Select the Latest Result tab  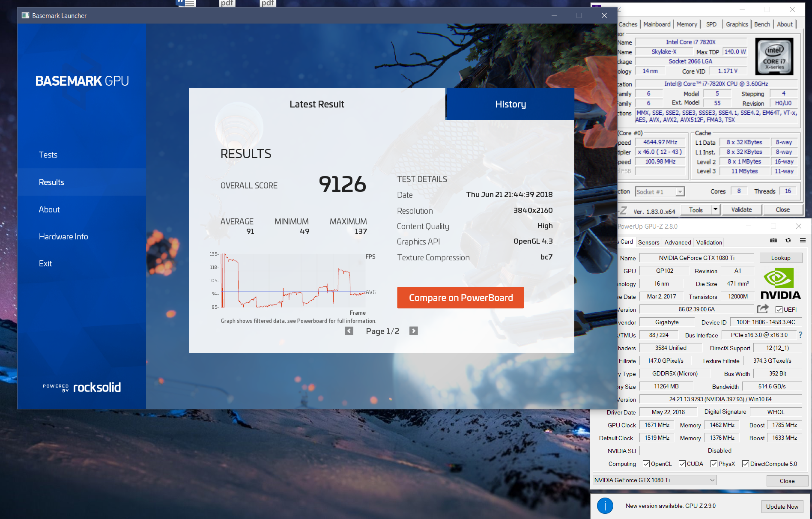pyautogui.click(x=317, y=104)
